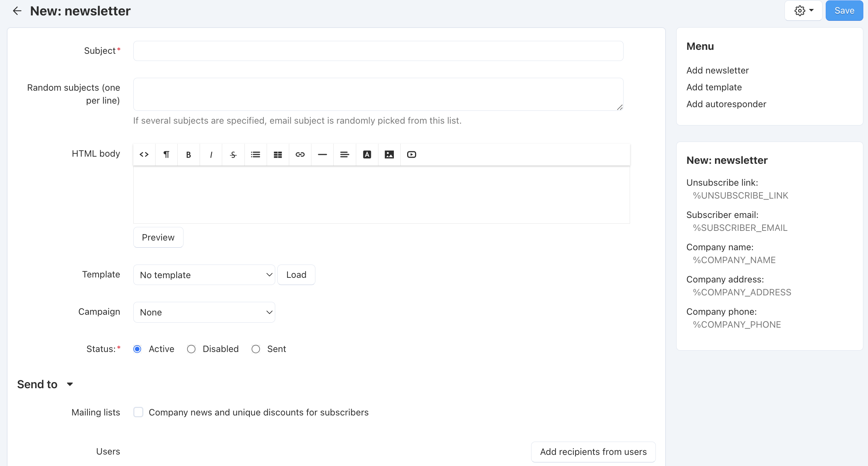Image resolution: width=868 pixels, height=466 pixels.
Task: Click %COMPANY_PHONE placeholder text
Action: point(737,325)
